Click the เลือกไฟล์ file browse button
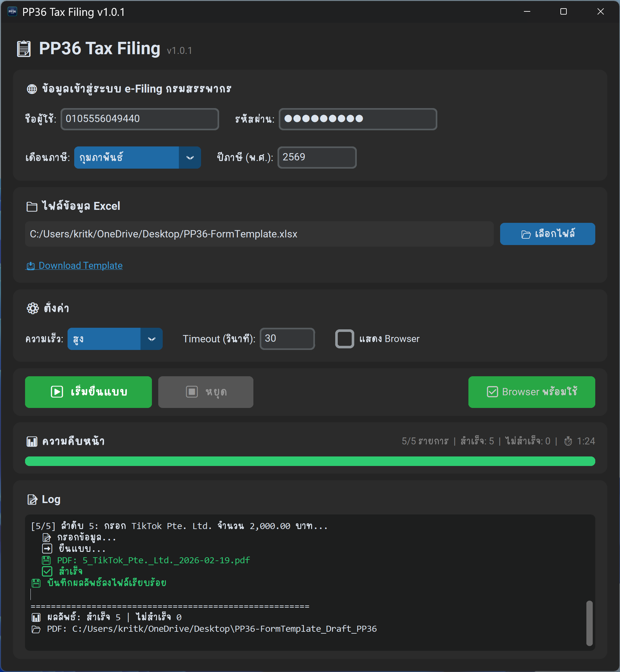 click(547, 234)
